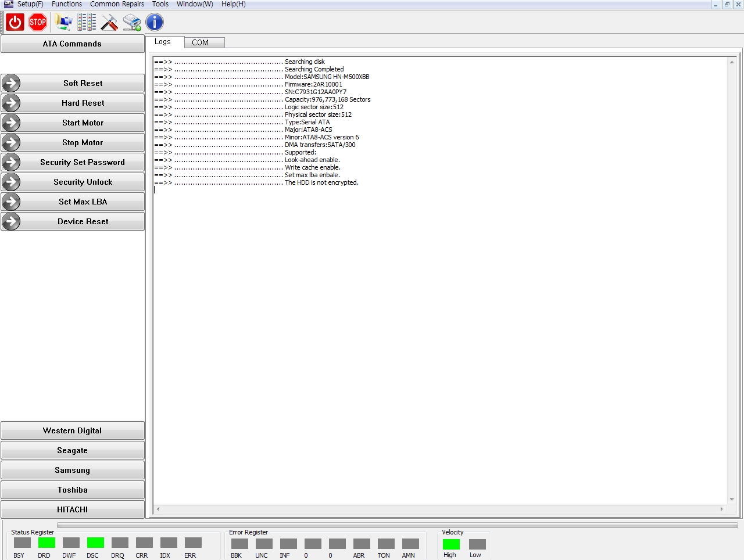744x560 pixels.
Task: Click the 'Write cache enable.' log line
Action: [313, 167]
